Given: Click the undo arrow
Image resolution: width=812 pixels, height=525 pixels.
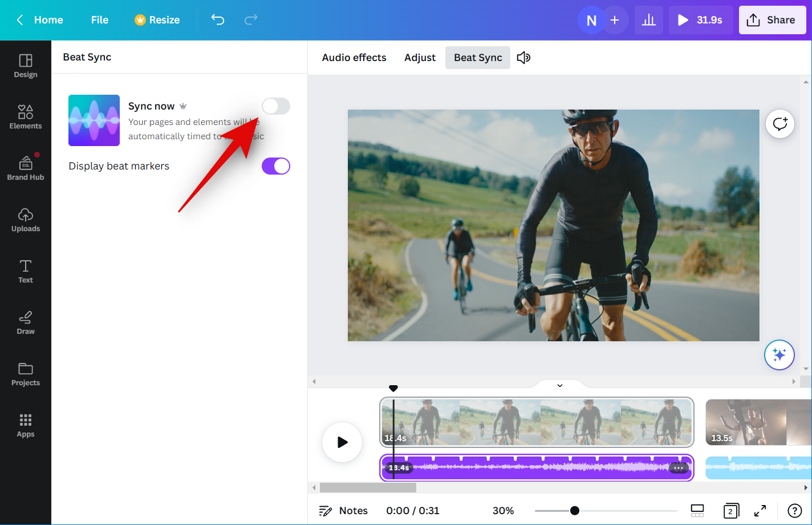Looking at the screenshot, I should [x=218, y=20].
